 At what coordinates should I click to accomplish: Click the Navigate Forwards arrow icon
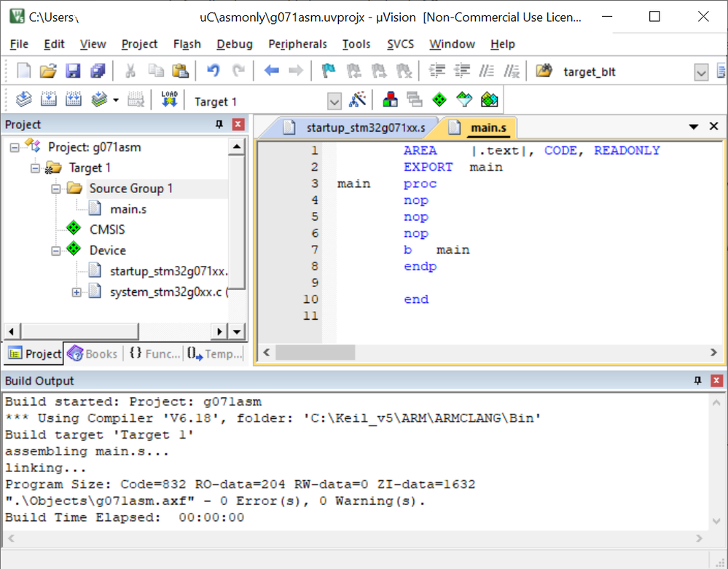296,71
